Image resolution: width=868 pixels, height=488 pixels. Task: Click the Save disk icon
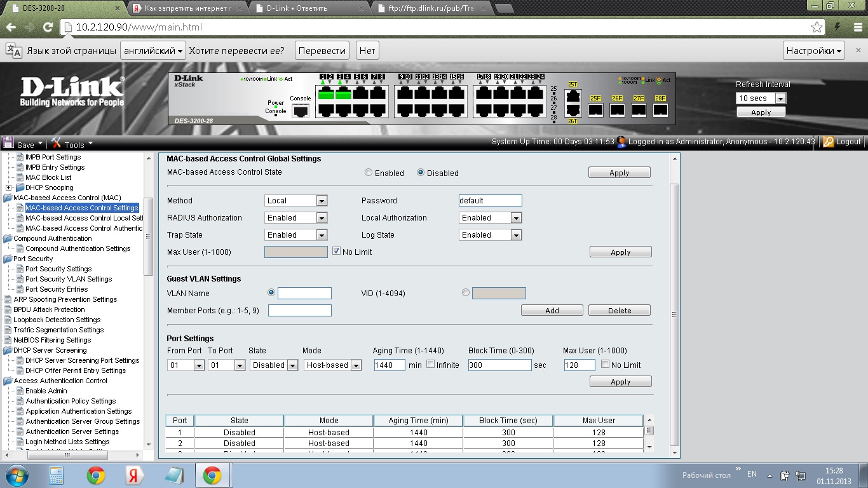[x=8, y=144]
